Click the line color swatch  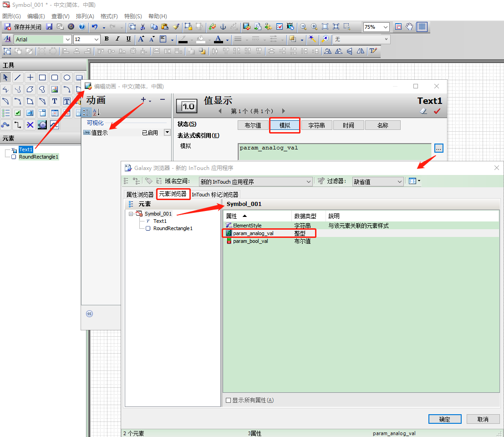tap(183, 39)
